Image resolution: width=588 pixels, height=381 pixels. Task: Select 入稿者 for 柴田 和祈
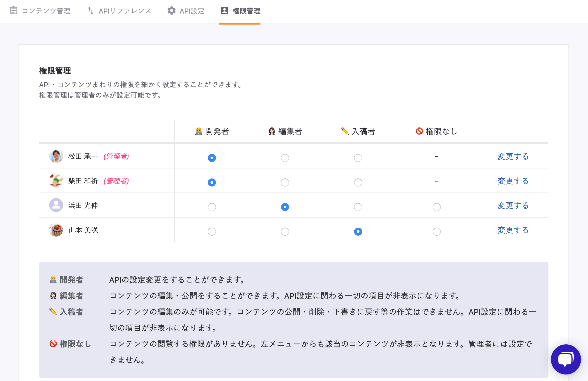coord(358,182)
